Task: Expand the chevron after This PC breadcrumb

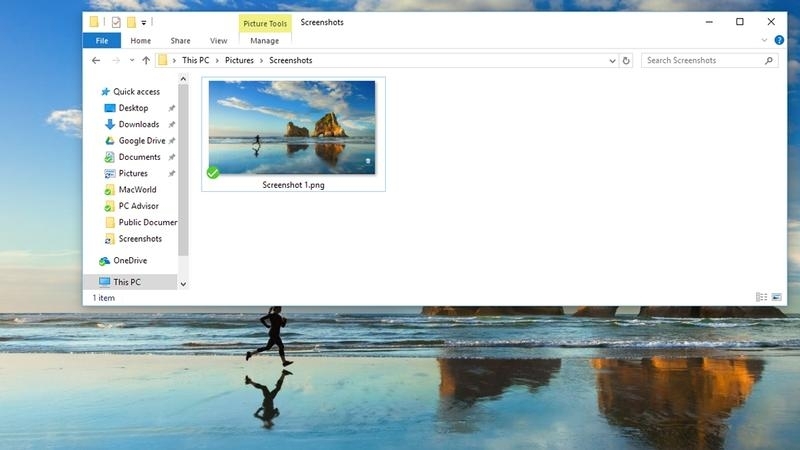Action: (x=217, y=60)
